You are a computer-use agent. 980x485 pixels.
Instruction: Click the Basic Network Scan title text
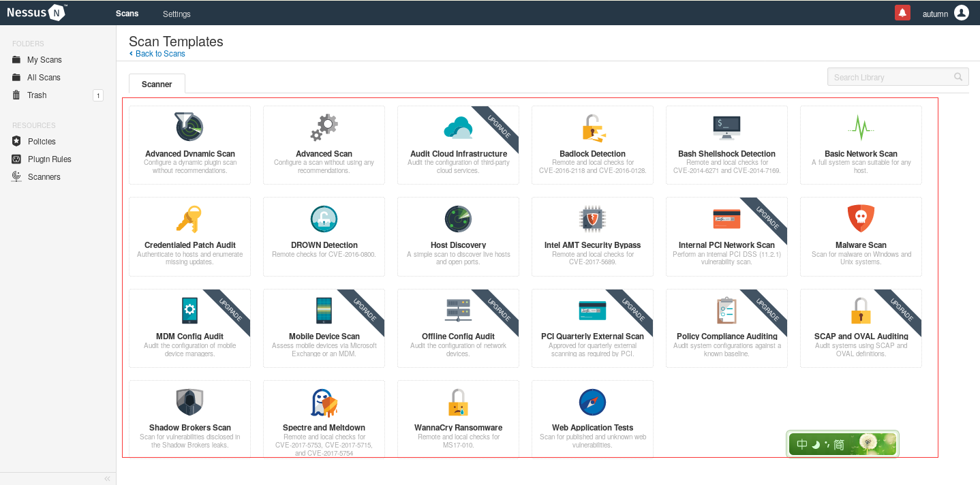pyautogui.click(x=861, y=154)
